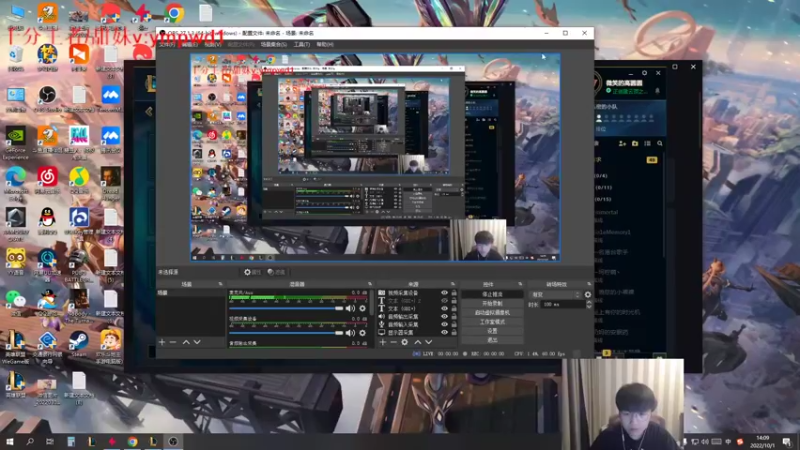Open transition properties gear icon
Viewport: 800px width, 450px height.
click(588, 294)
